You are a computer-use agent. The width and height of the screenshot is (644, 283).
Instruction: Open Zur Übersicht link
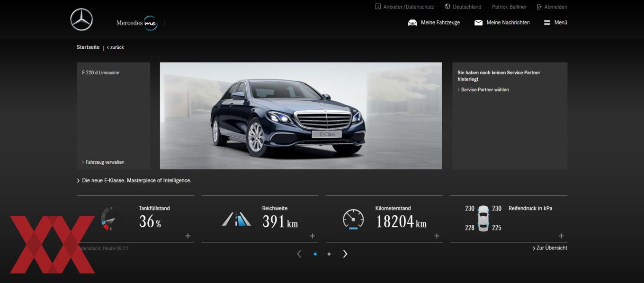click(x=550, y=248)
